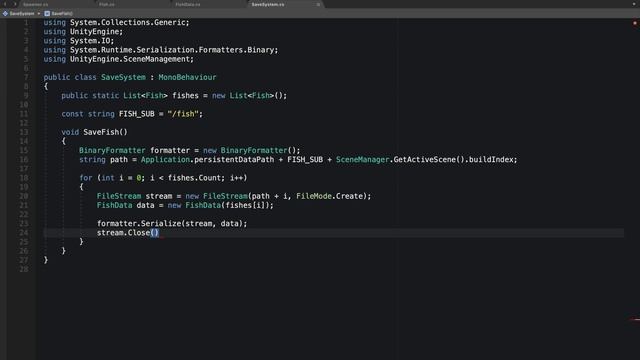Switch to the Spawner.cs tab

tap(36, 4)
